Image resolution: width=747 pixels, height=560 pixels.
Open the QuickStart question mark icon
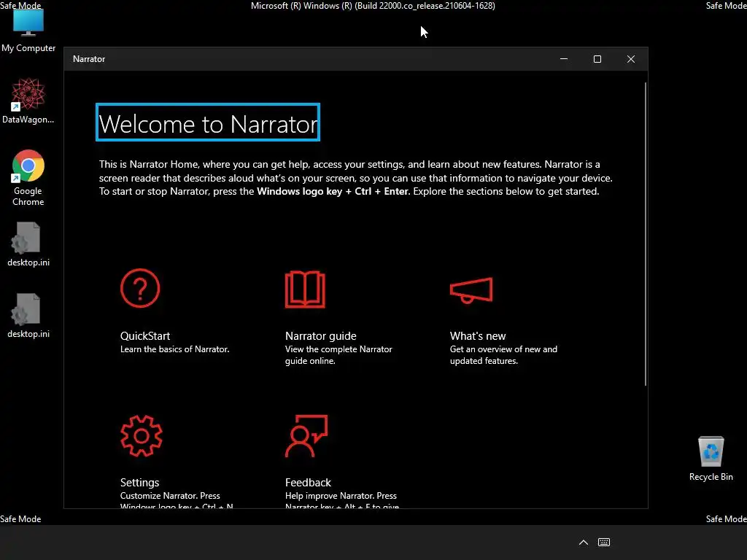pyautogui.click(x=140, y=288)
